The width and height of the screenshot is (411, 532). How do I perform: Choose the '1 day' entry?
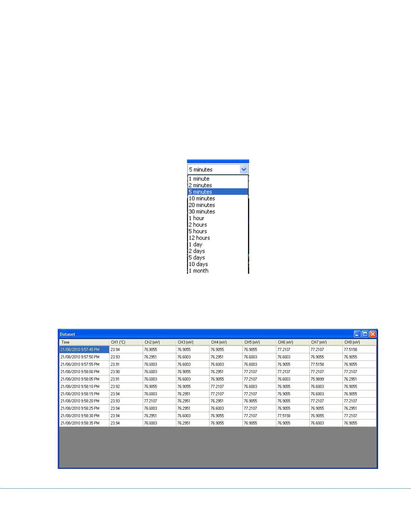pyautogui.click(x=218, y=245)
